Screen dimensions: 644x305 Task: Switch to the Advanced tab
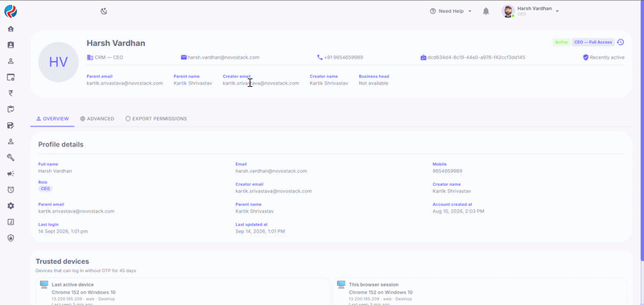click(x=97, y=118)
